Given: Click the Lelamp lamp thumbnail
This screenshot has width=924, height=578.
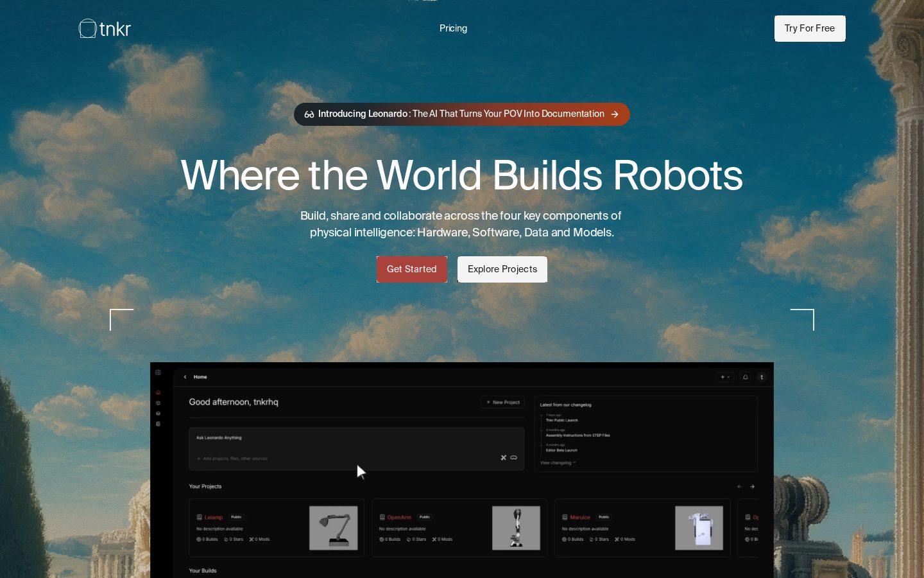Looking at the screenshot, I should (x=334, y=528).
